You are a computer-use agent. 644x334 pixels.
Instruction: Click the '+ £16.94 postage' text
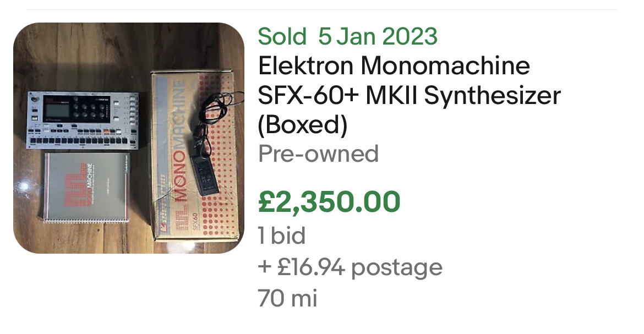coord(350,268)
